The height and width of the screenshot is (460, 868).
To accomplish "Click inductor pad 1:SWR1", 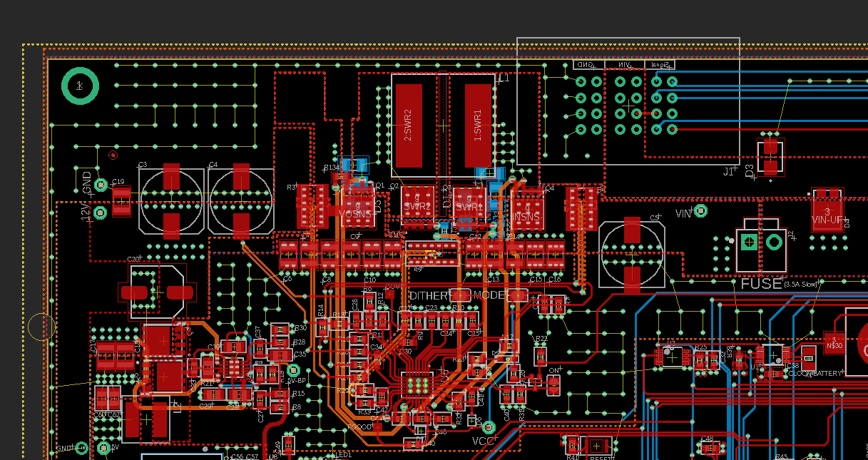I will (x=479, y=126).
